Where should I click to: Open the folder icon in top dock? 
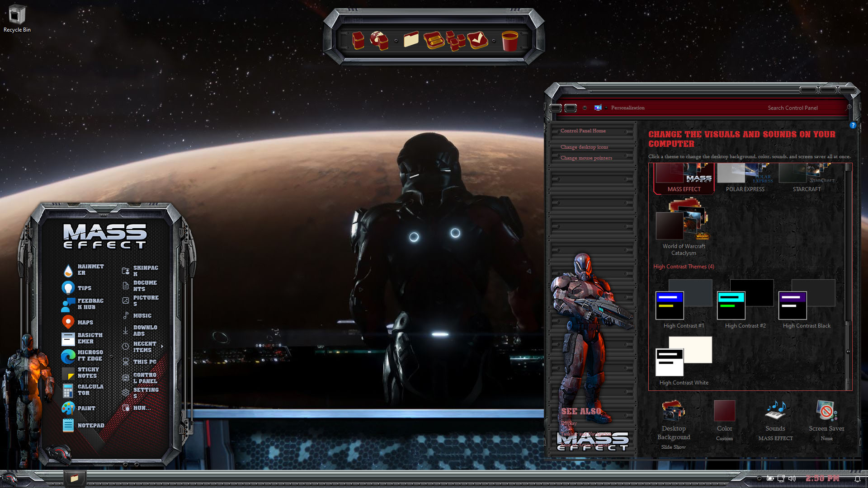tap(410, 40)
